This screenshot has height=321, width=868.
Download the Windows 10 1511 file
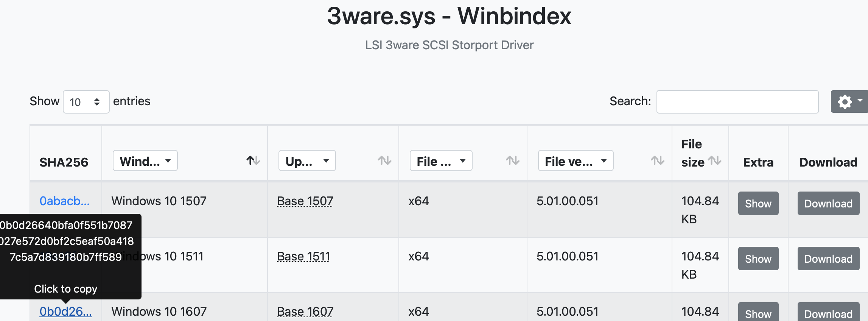829,259
